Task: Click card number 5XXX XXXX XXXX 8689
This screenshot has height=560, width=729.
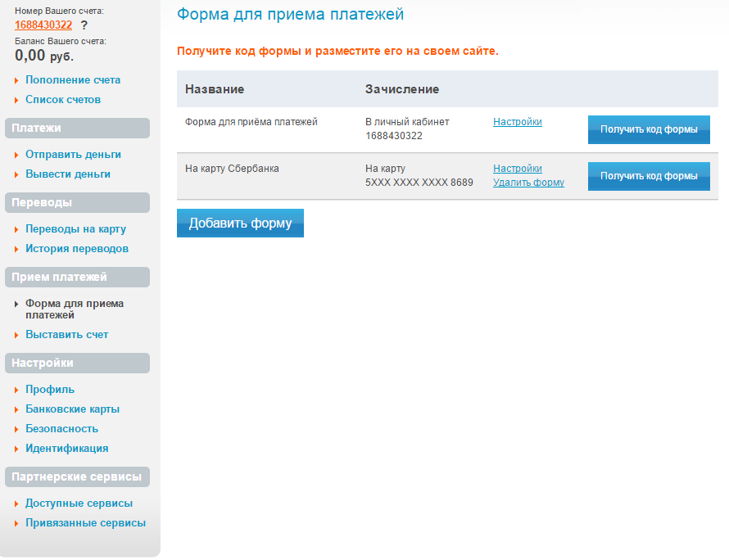Action: [419, 183]
